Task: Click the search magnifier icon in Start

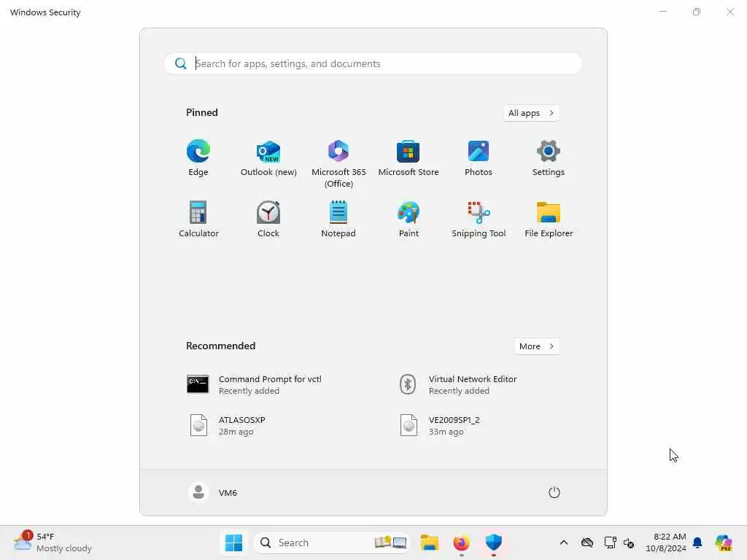Action: (x=181, y=63)
